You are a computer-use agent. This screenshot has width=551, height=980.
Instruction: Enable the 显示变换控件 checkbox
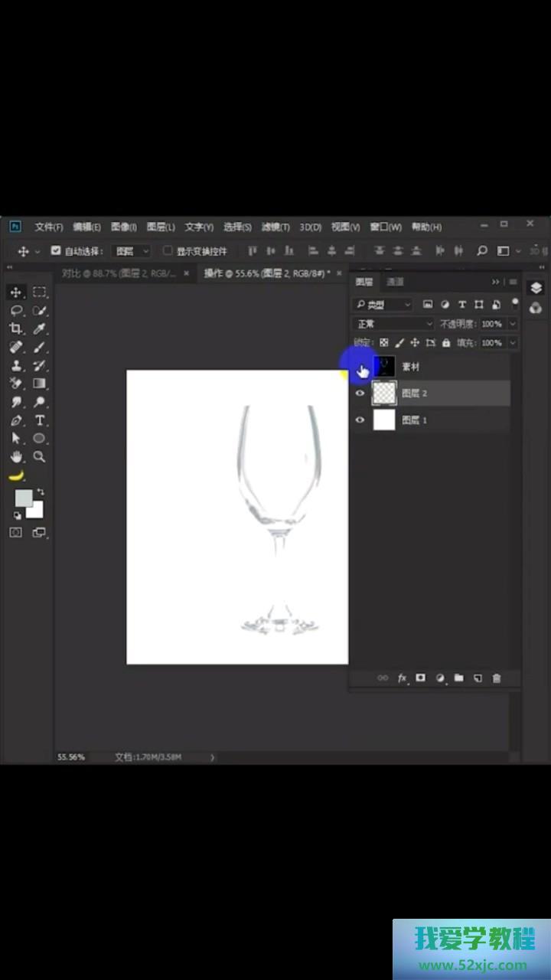point(168,250)
